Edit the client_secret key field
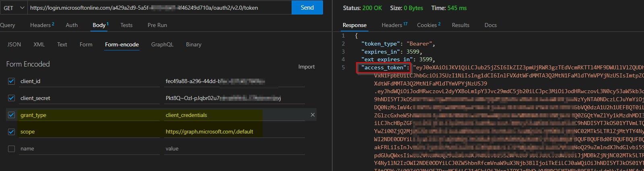The height and width of the screenshot is (171, 644). pos(89,98)
